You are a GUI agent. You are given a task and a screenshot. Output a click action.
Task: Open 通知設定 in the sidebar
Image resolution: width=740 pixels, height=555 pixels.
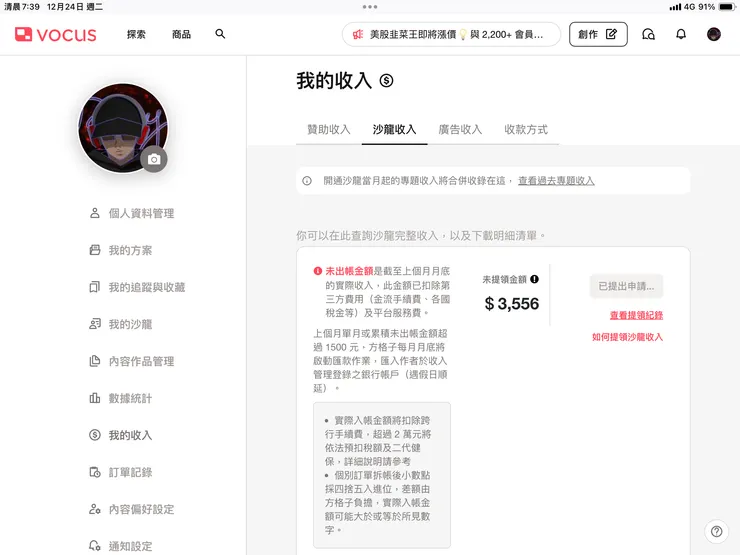121,546
